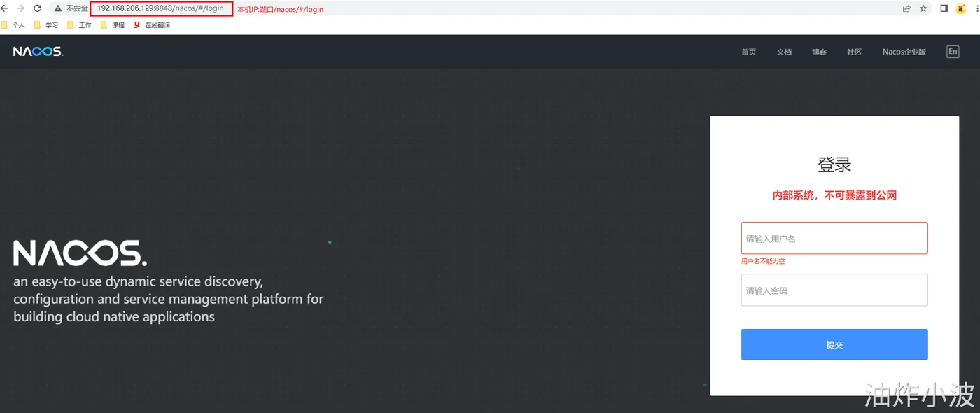Open the browser side panel icon
Viewport: 980px width, 413px height.
pyautogui.click(x=944, y=8)
